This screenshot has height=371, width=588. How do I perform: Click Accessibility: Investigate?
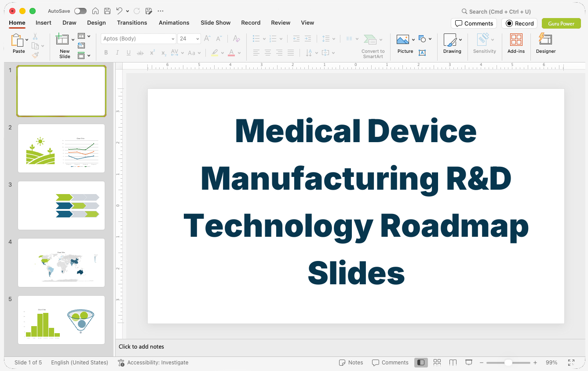click(x=153, y=363)
